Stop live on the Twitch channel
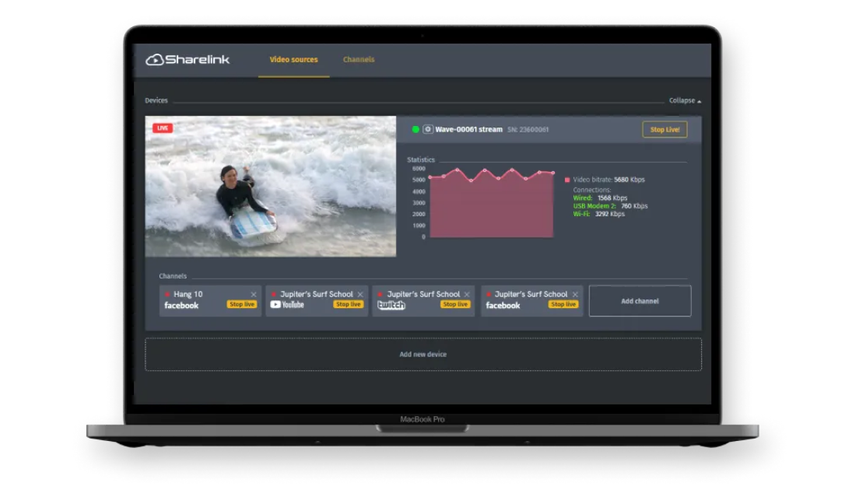This screenshot has height=504, width=859. click(455, 305)
